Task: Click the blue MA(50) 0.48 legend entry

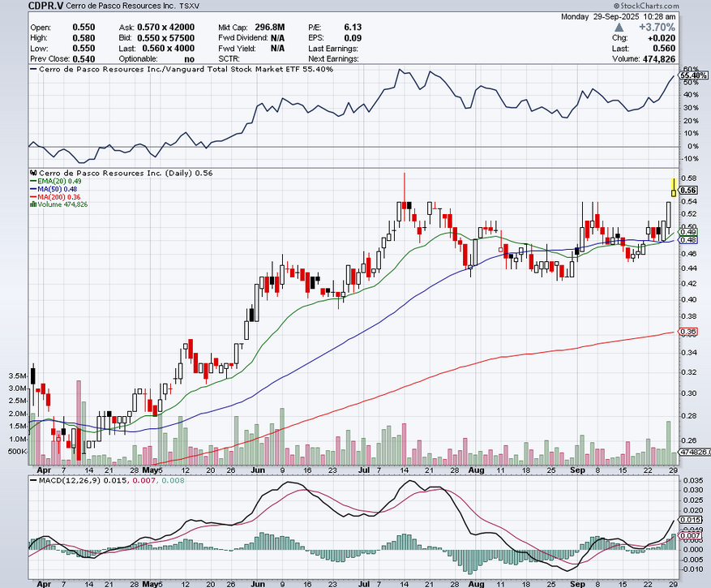Action: pyautogui.click(x=53, y=189)
